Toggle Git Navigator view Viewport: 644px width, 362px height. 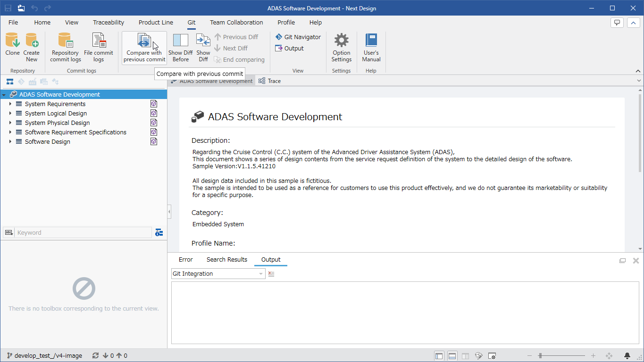click(x=298, y=37)
